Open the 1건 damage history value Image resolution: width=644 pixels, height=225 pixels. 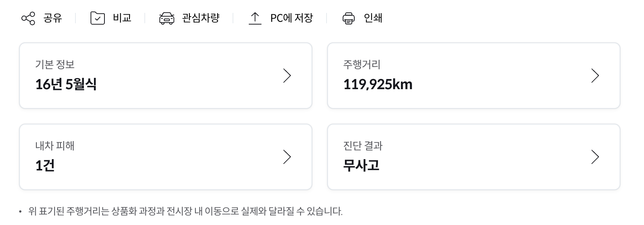[45, 166]
